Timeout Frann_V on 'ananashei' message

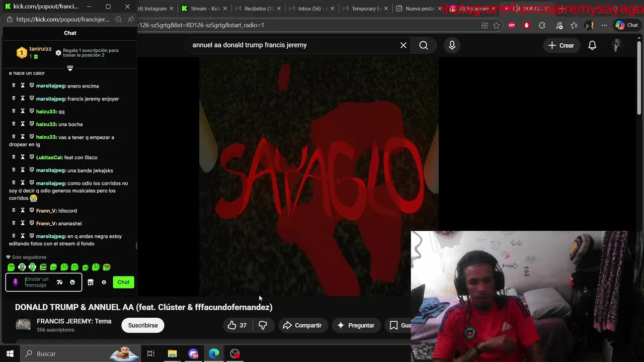(x=23, y=223)
